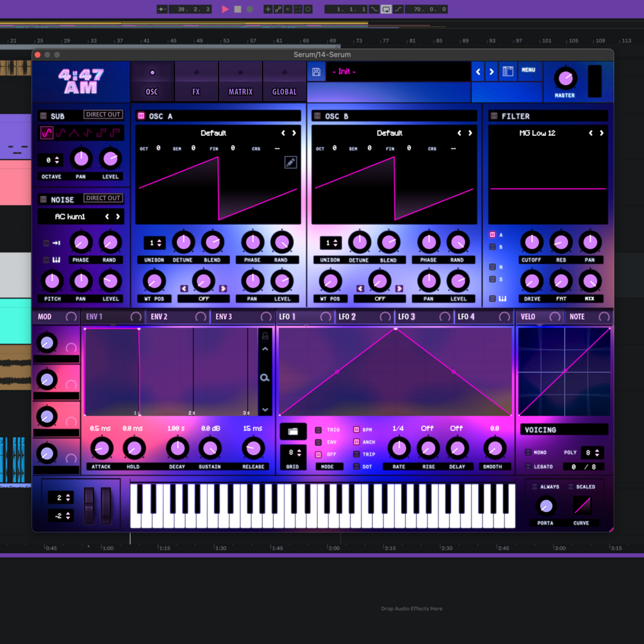Select the previous OSC B wavetable arrow

459,133
